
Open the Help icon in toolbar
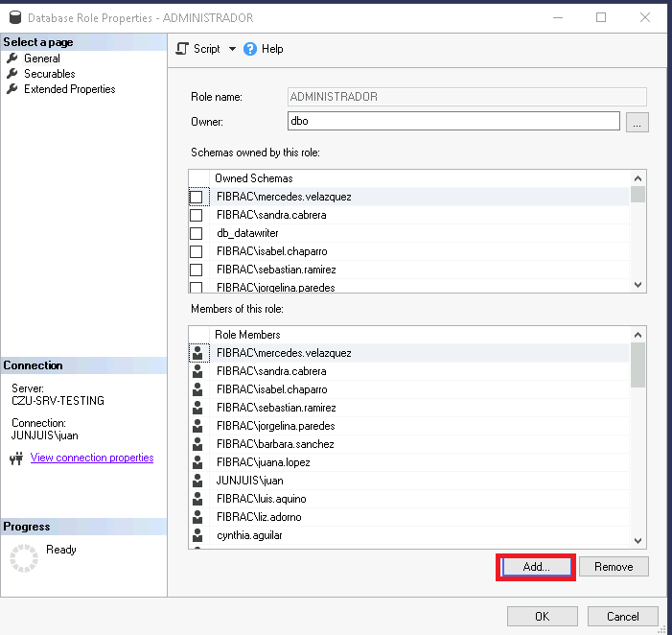251,49
